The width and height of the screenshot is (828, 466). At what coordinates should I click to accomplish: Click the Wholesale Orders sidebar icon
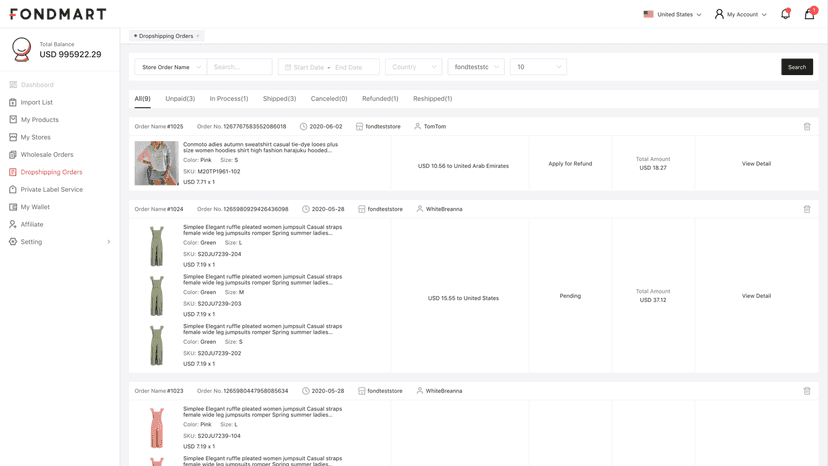pyautogui.click(x=13, y=154)
